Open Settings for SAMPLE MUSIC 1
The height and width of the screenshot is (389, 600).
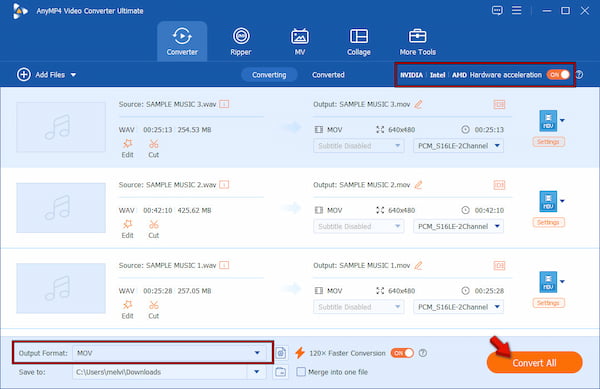(x=548, y=303)
